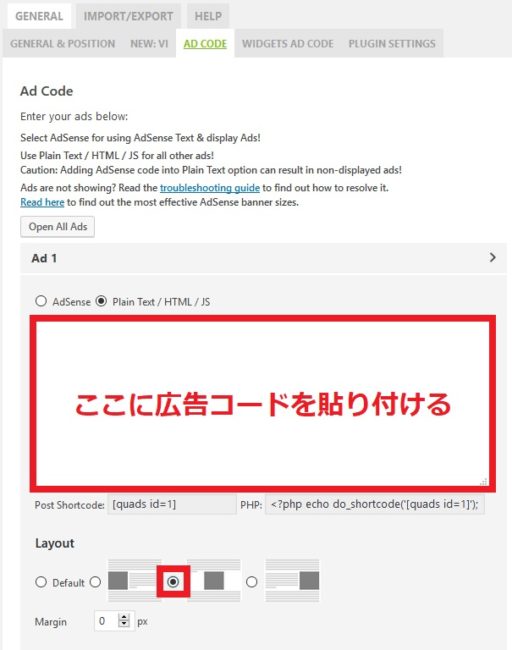Choose the right-align layout radio button
The height and width of the screenshot is (650, 512).
[252, 582]
